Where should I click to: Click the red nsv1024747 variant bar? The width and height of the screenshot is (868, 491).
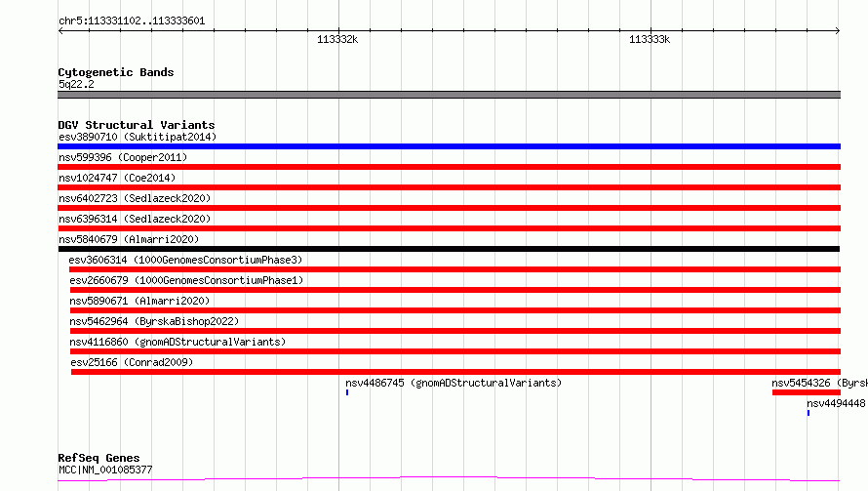click(x=449, y=187)
